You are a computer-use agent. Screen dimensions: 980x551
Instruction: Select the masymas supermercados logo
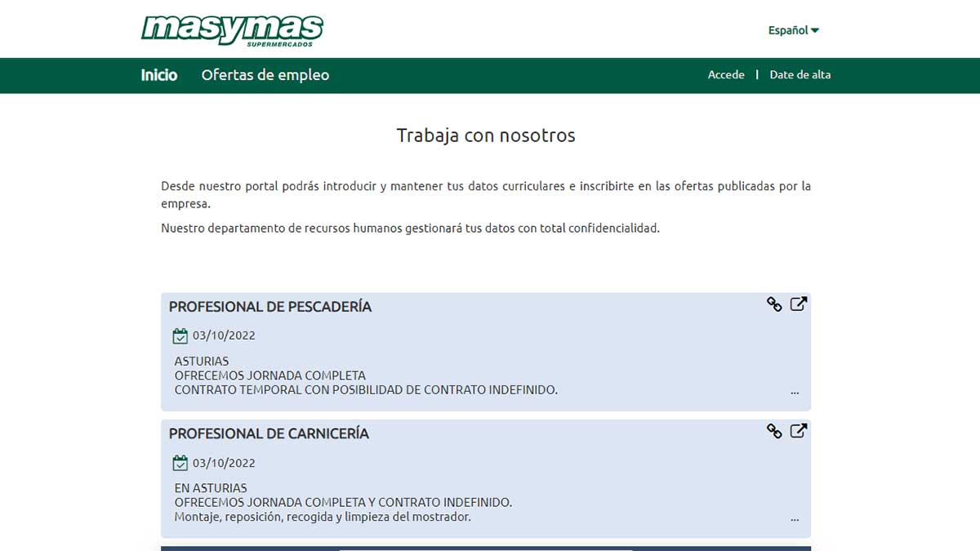click(232, 28)
